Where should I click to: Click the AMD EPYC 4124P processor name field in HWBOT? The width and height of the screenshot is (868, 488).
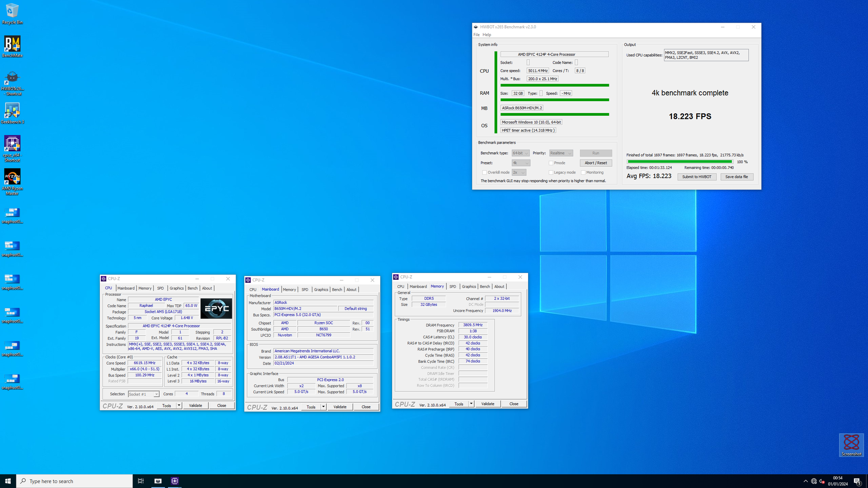pyautogui.click(x=554, y=55)
